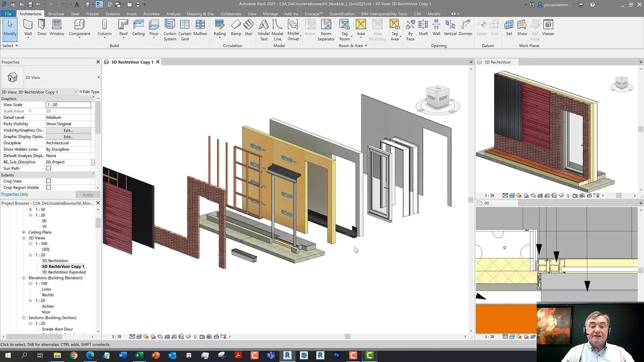
Task: Expand the Select panel dropdown
Action: [x=10, y=46]
